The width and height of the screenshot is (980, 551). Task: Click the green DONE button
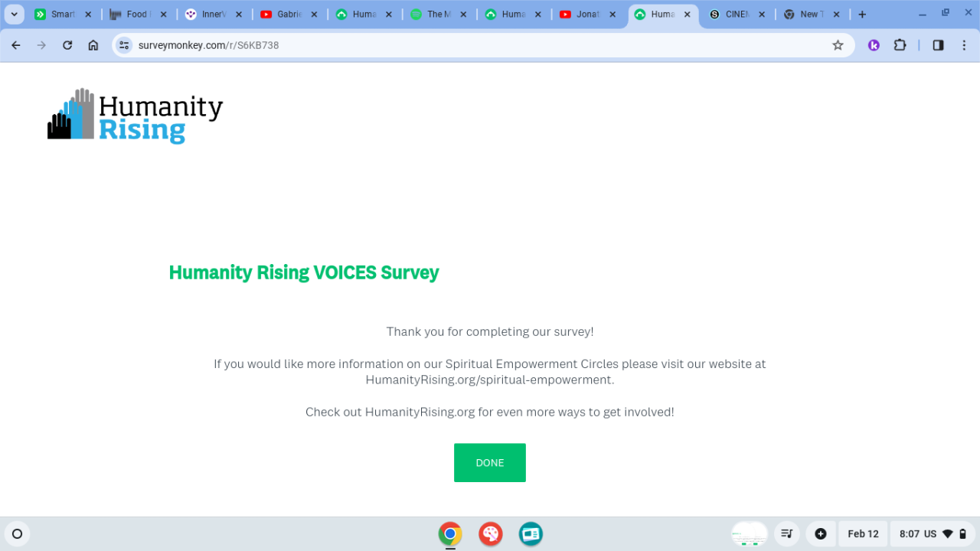point(490,463)
